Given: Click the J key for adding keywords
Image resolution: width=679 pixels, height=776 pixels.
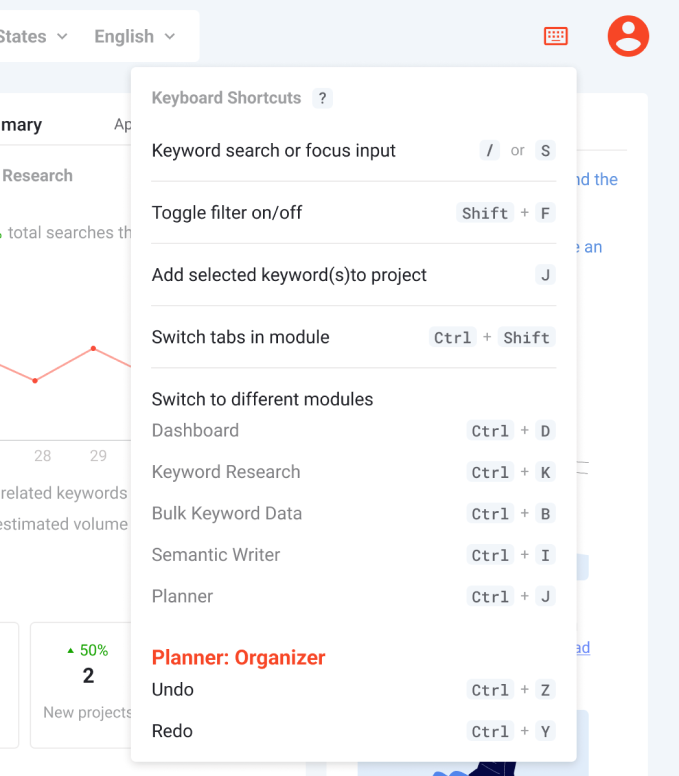Looking at the screenshot, I should pos(545,275).
